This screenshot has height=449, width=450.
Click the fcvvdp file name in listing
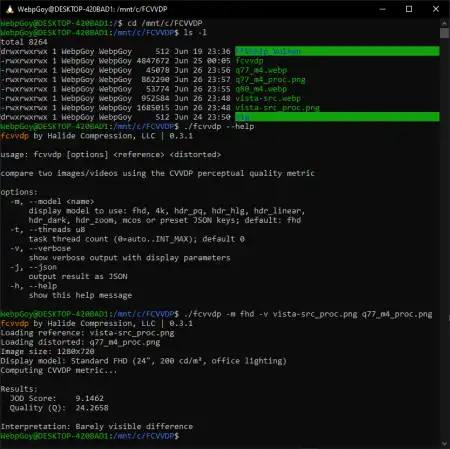point(249,61)
